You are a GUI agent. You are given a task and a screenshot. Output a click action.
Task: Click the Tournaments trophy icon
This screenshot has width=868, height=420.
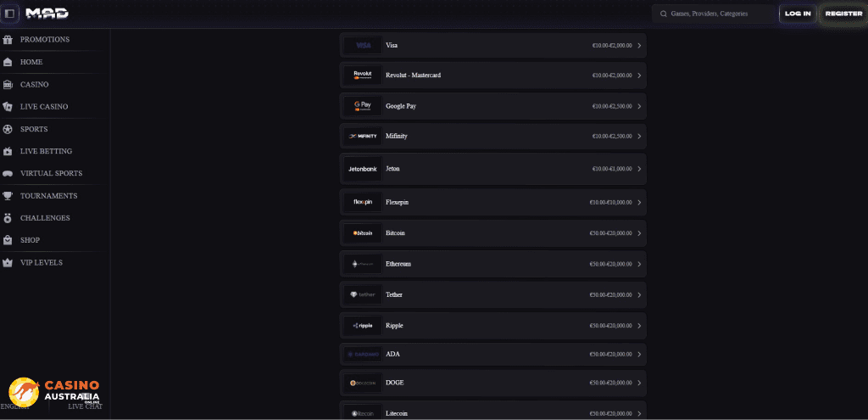(x=8, y=196)
